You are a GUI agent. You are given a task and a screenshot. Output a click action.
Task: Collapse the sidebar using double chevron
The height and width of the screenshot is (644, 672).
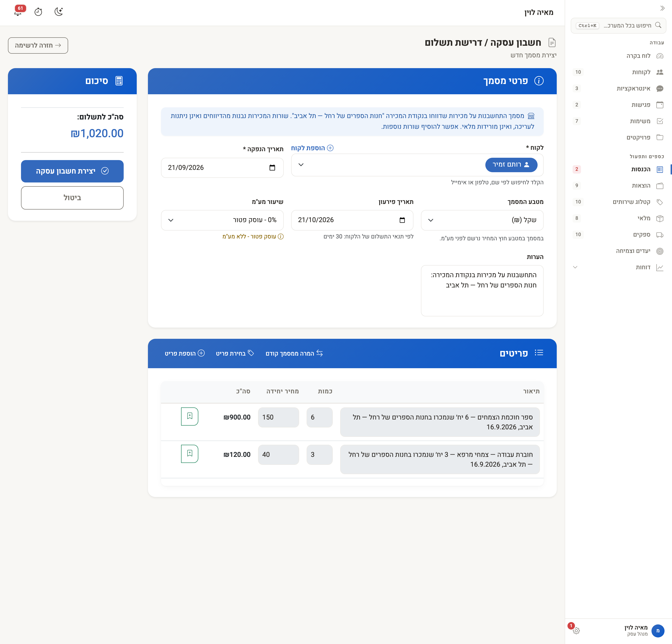(x=662, y=8)
